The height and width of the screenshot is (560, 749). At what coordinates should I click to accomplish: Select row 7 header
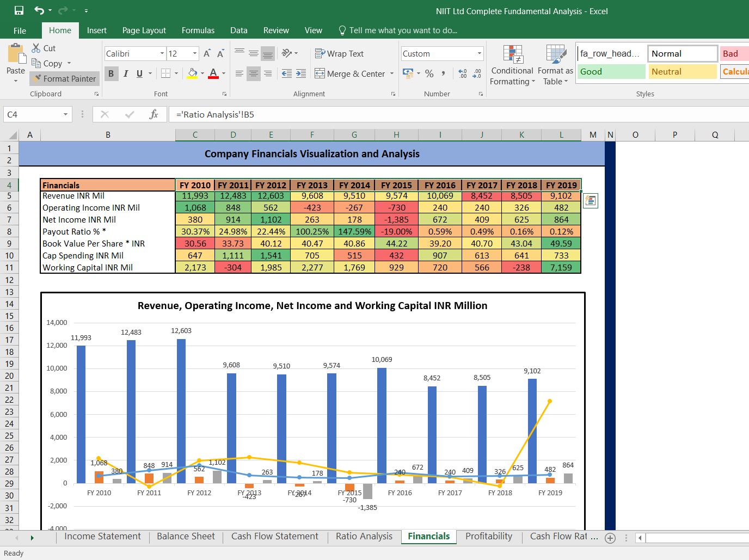pyautogui.click(x=9, y=220)
